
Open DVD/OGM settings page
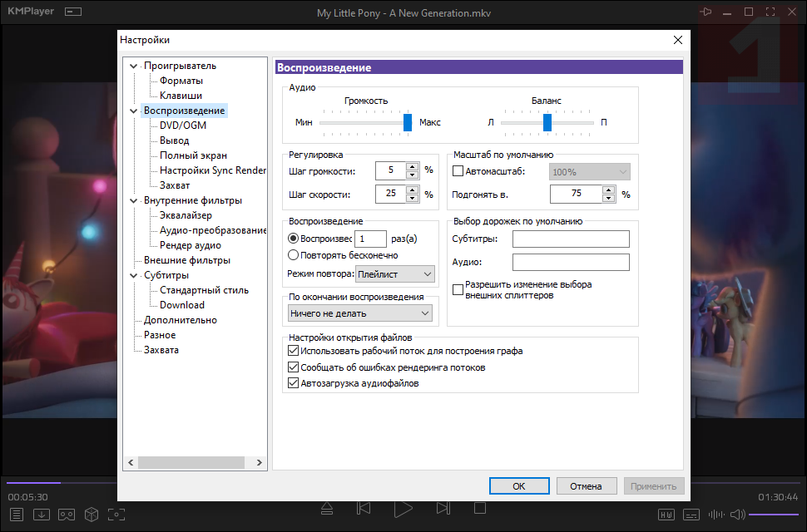pos(183,126)
